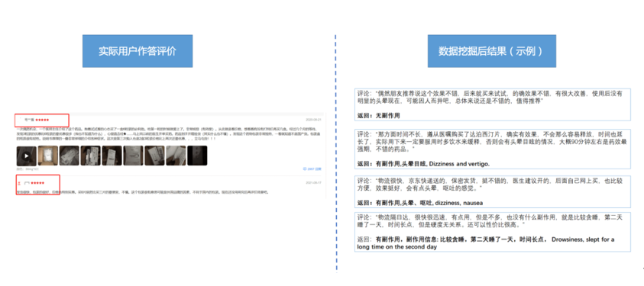This screenshot has width=644, height=286.
Task: Open the cardboard box photo beside the video
Action: [x=47, y=156]
